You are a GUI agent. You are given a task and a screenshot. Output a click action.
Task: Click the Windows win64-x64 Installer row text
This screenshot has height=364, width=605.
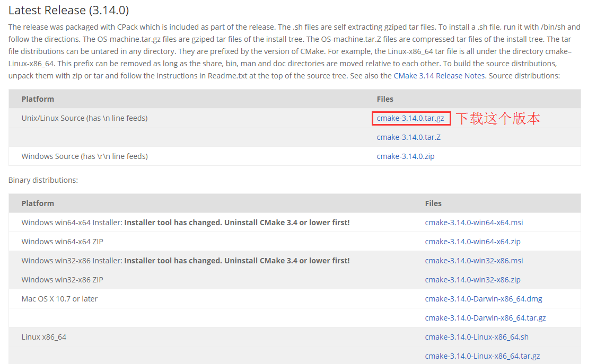point(186,223)
